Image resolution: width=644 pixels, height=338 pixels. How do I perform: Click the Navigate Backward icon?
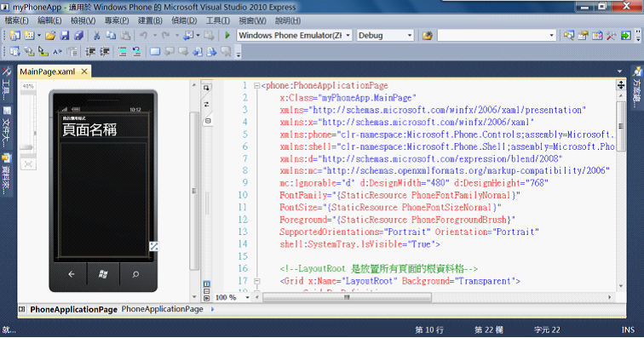point(188,36)
